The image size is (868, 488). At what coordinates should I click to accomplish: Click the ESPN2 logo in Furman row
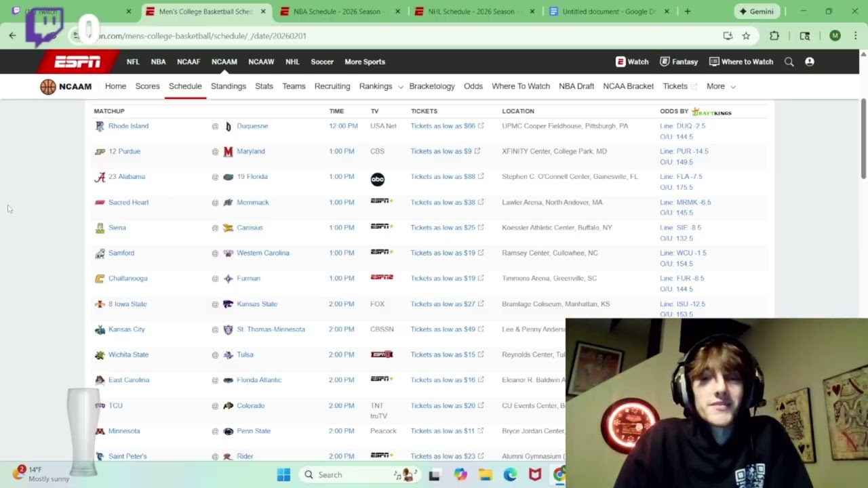(x=382, y=277)
